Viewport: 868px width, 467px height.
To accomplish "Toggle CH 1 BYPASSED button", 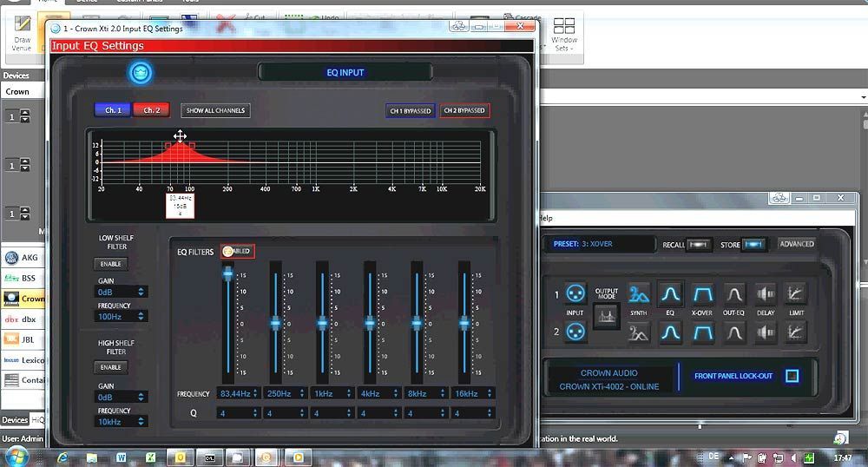I will (x=411, y=111).
